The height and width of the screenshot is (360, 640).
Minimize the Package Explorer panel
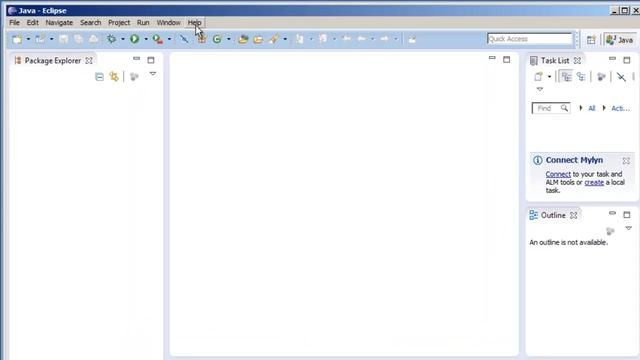136,59
